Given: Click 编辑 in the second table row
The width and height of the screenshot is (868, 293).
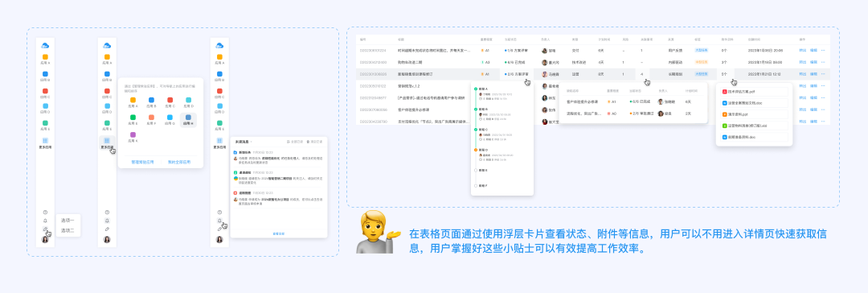Looking at the screenshot, I should pos(813,62).
